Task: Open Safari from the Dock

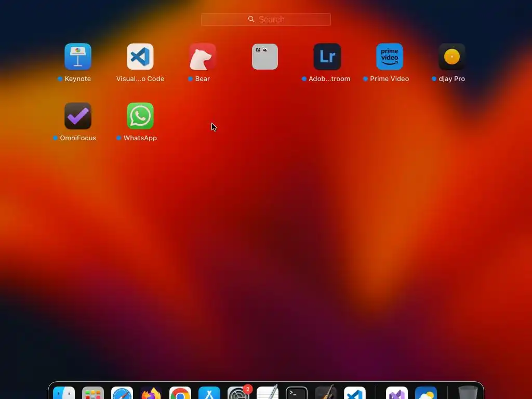Action: point(122,394)
